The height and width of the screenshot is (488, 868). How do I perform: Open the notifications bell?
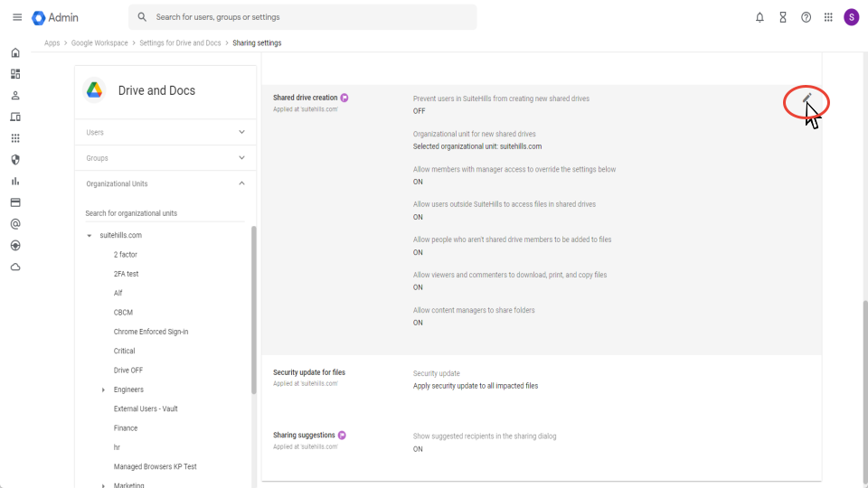click(759, 17)
